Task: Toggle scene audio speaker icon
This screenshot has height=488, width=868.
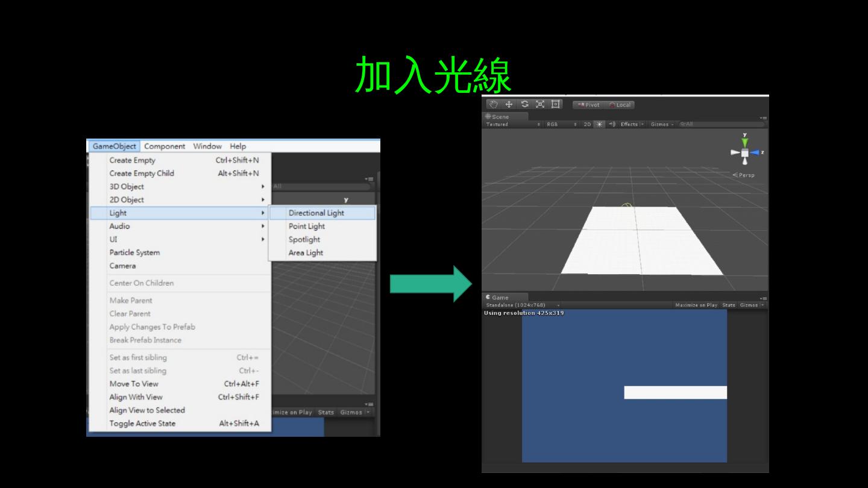Action: (612, 124)
